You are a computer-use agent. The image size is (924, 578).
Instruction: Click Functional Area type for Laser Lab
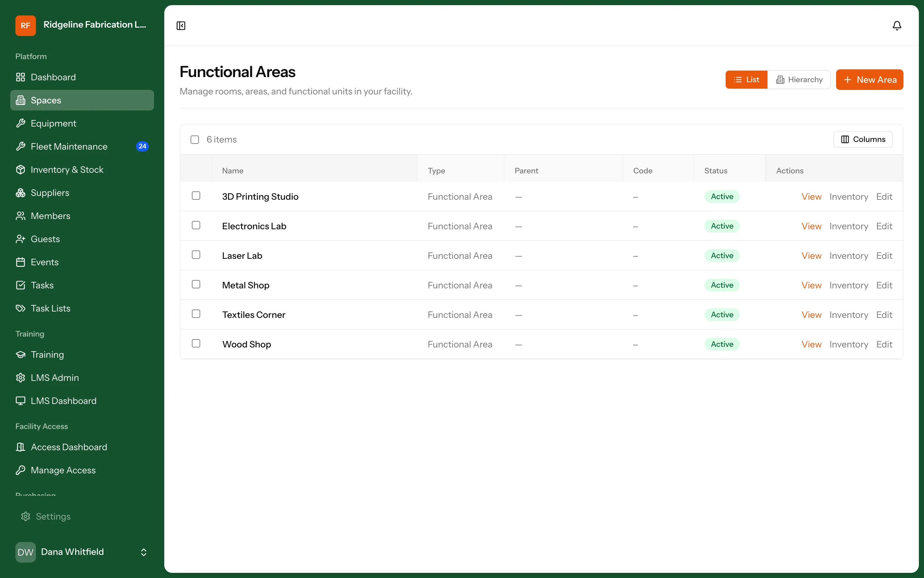pos(460,256)
